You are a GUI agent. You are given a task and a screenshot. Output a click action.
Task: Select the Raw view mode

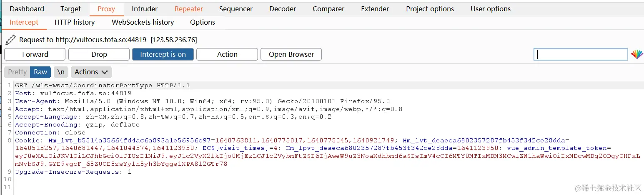coord(40,72)
